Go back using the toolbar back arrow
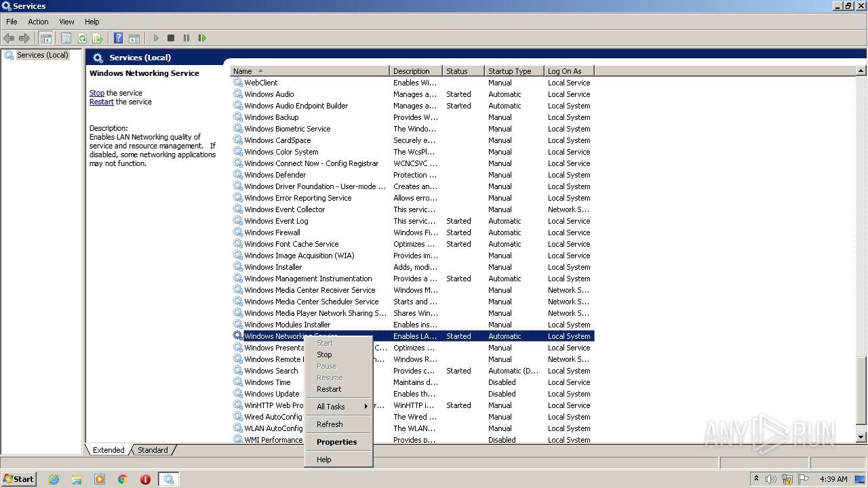Image resolution: width=868 pixels, height=488 pixels. pyautogui.click(x=9, y=38)
